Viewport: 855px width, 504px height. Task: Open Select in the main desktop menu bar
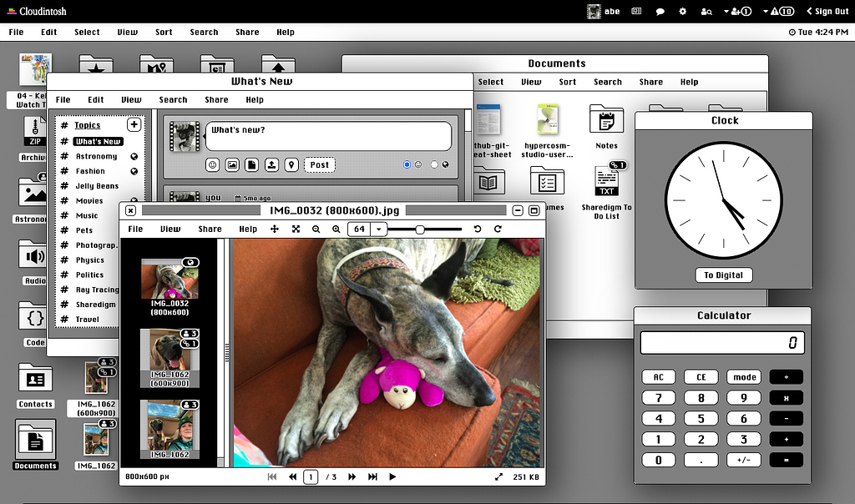[87, 33]
